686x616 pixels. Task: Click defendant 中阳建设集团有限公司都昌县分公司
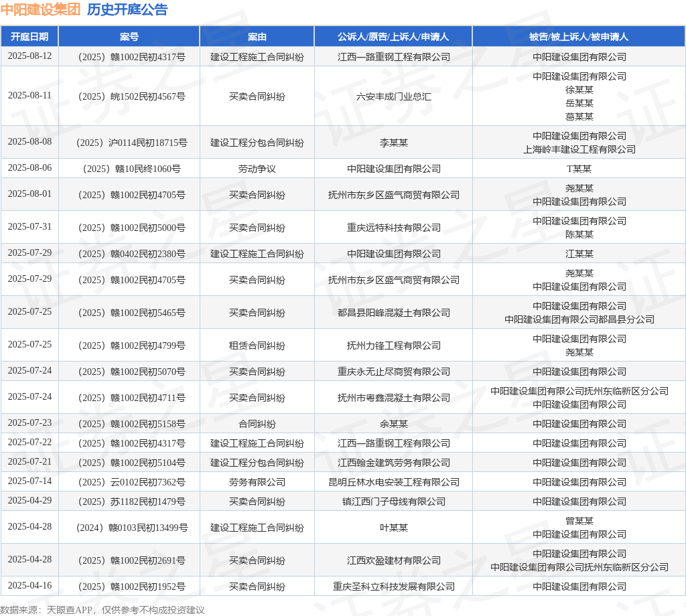(x=579, y=319)
